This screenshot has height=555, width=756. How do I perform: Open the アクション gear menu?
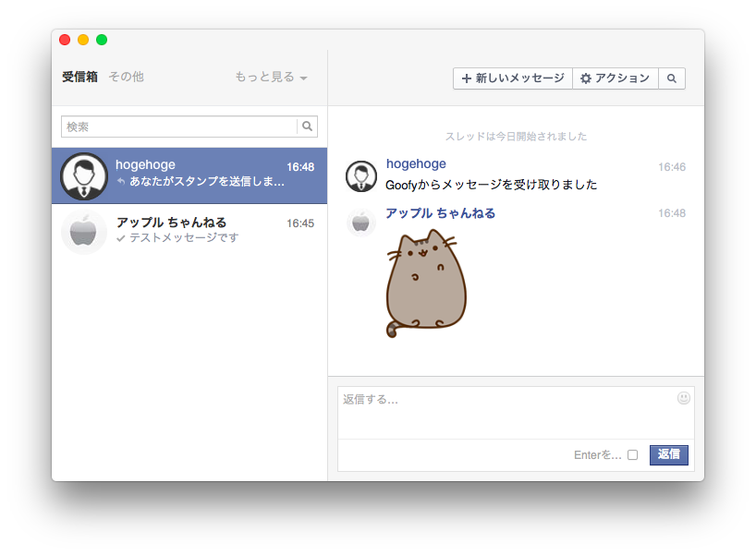coord(616,78)
